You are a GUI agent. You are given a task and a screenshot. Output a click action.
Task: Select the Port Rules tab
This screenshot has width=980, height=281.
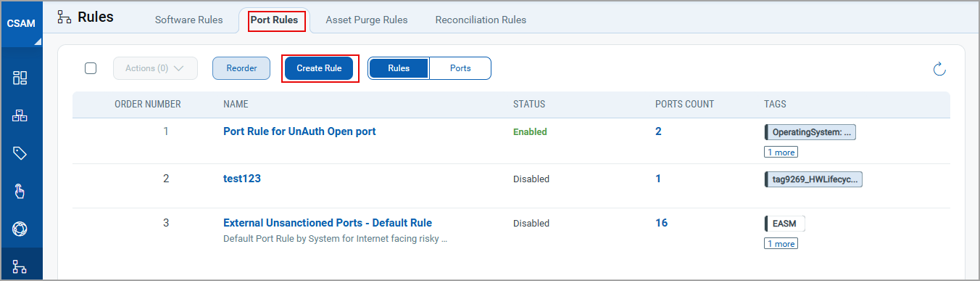274,20
